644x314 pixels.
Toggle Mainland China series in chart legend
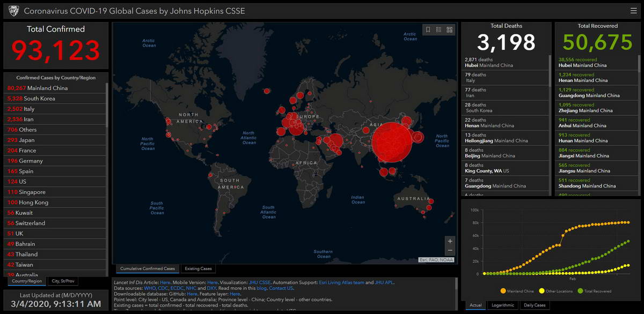pyautogui.click(x=518, y=291)
